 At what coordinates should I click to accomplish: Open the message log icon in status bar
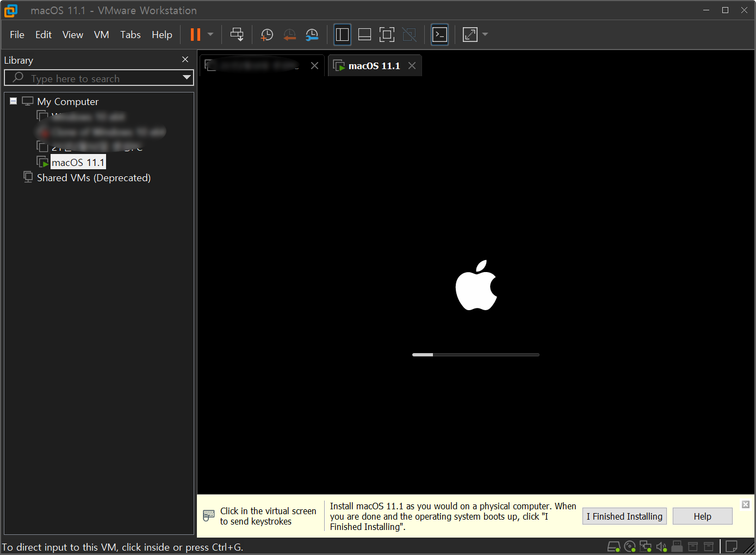coord(732,546)
